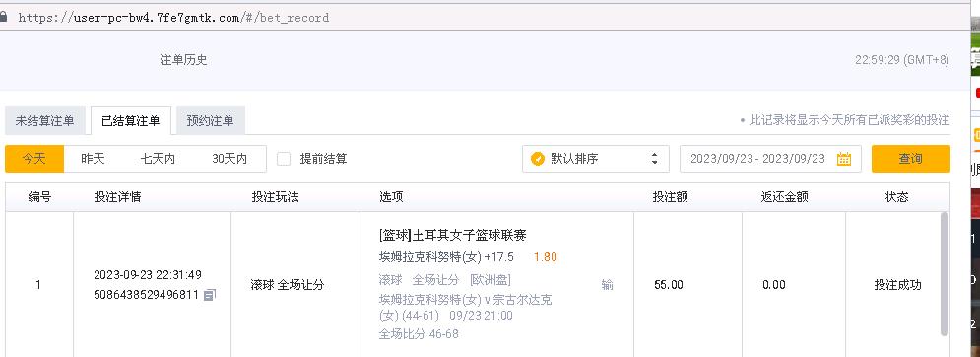Click the 全场比分 46-68 score line
The width and height of the screenshot is (980, 357).
pyautogui.click(x=419, y=334)
